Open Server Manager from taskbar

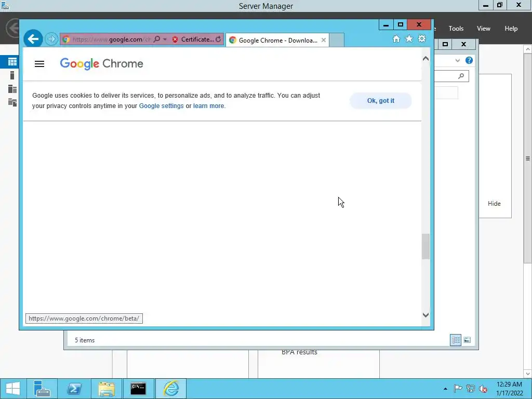point(42,389)
